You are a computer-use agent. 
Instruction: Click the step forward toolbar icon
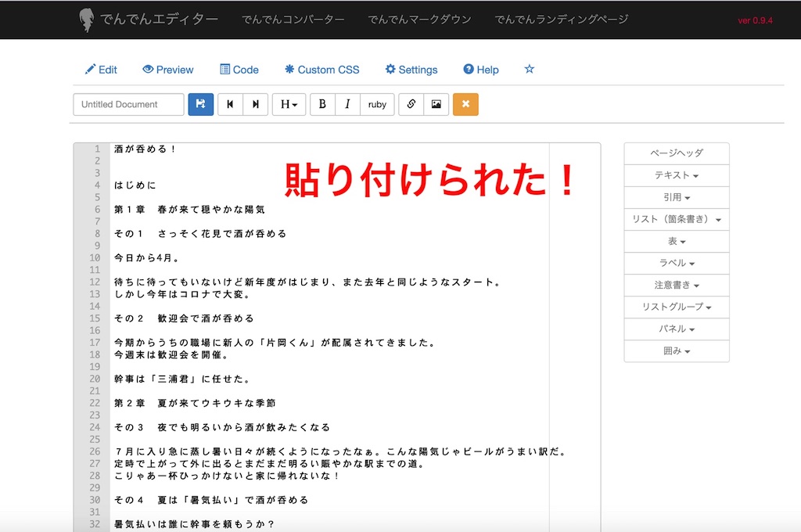coord(255,104)
